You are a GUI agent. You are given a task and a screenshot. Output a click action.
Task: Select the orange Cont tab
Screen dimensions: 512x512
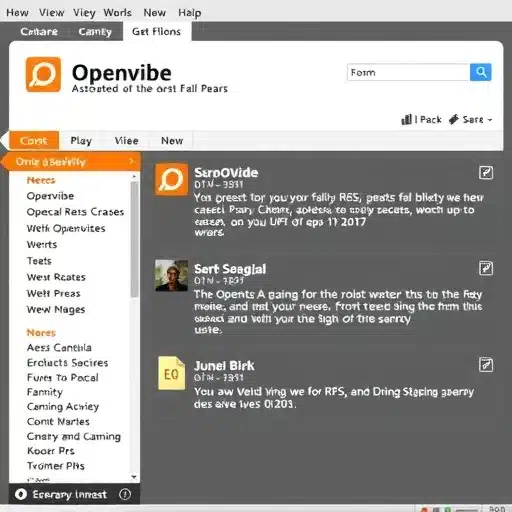[x=34, y=140]
